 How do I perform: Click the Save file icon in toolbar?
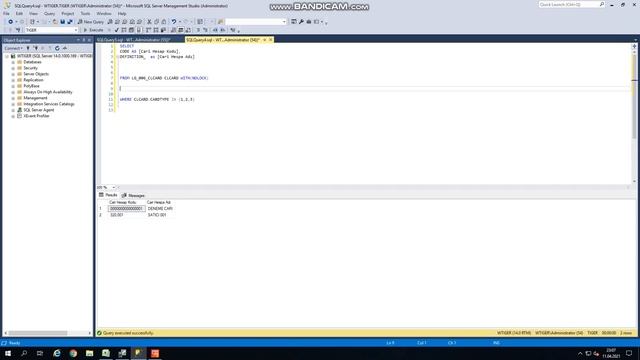pos(62,22)
